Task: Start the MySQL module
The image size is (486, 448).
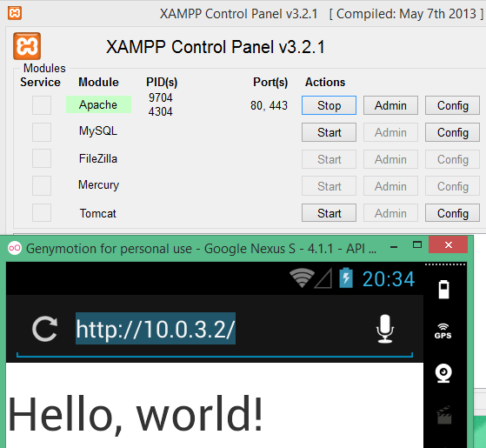Action: (x=329, y=132)
